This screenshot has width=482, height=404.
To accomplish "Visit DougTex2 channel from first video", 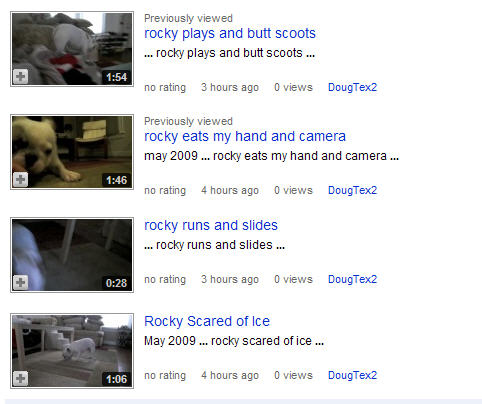I will (352, 87).
